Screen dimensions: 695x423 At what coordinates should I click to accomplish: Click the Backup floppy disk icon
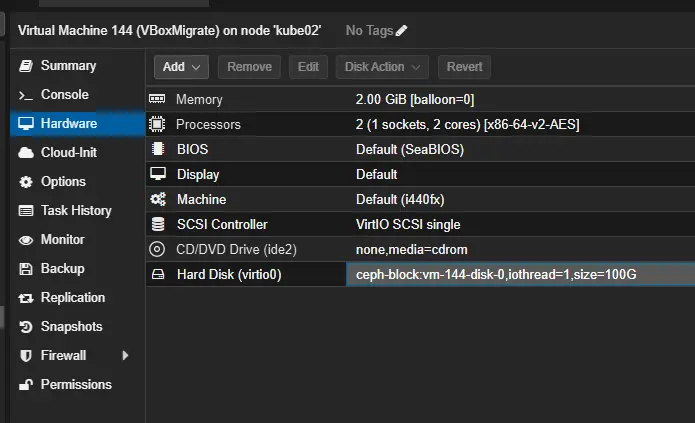(26, 269)
